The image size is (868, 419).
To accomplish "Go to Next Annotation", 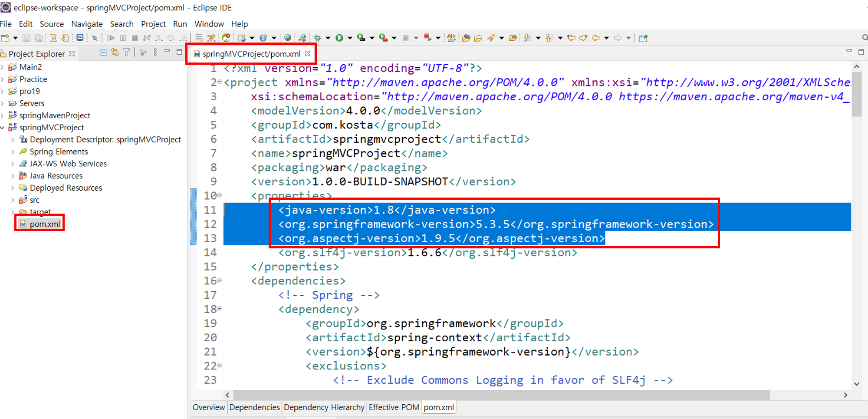I will click(527, 38).
